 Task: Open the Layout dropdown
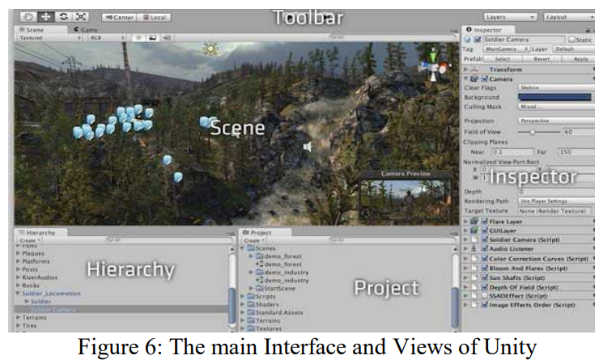tap(568, 17)
